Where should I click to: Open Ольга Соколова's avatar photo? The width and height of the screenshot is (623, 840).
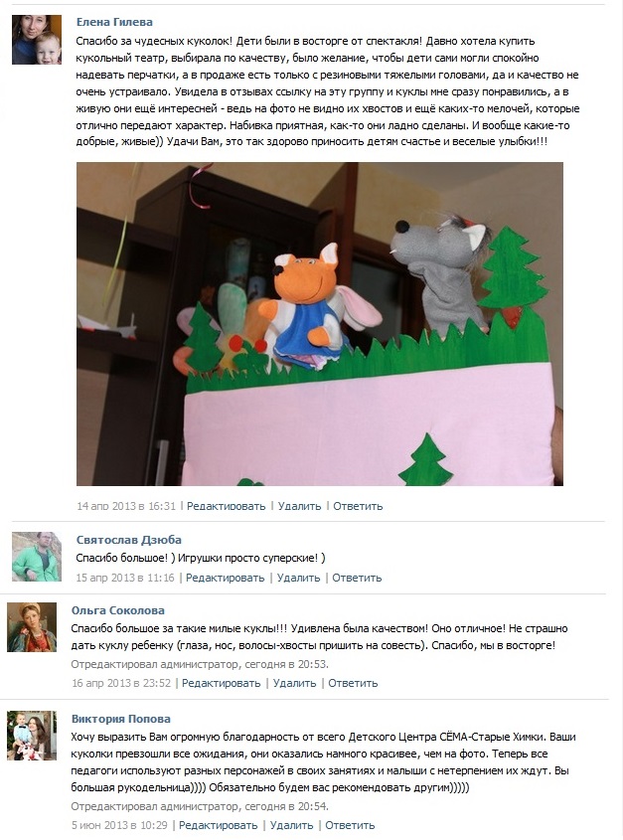[x=32, y=627]
